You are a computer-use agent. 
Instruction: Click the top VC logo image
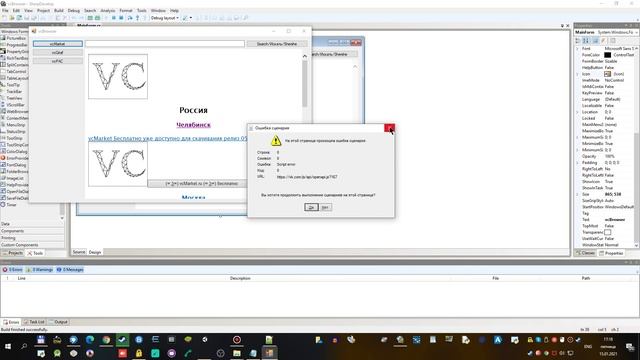(x=118, y=76)
